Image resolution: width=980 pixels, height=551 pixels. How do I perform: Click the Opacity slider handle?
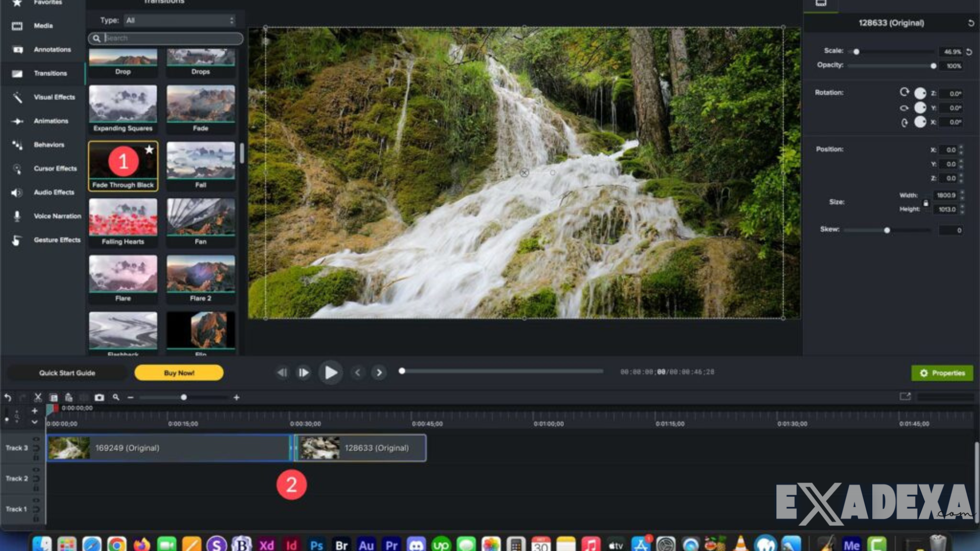tap(934, 65)
